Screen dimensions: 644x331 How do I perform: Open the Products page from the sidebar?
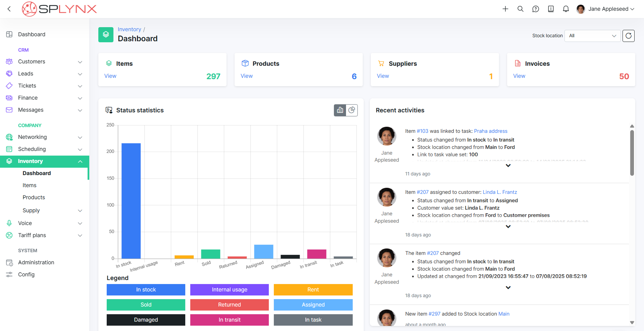click(34, 197)
